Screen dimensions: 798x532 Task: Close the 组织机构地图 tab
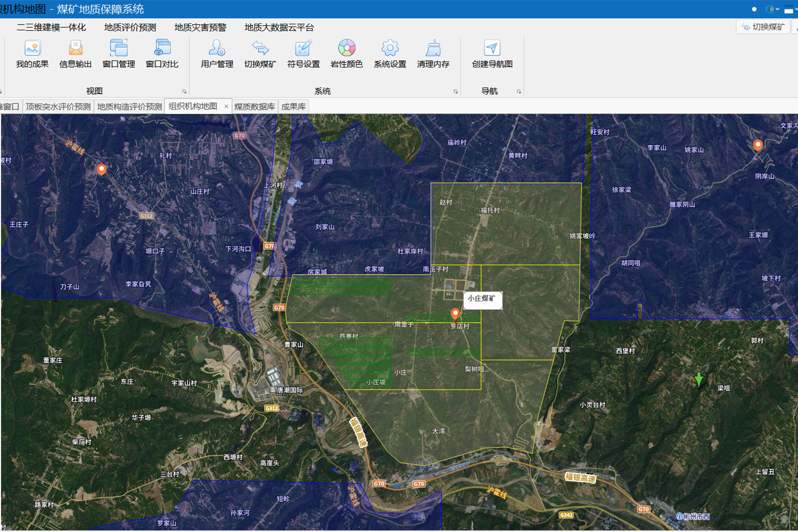tap(226, 106)
